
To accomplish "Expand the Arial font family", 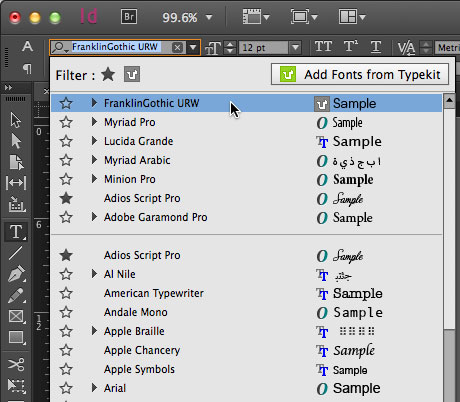I will [94, 388].
